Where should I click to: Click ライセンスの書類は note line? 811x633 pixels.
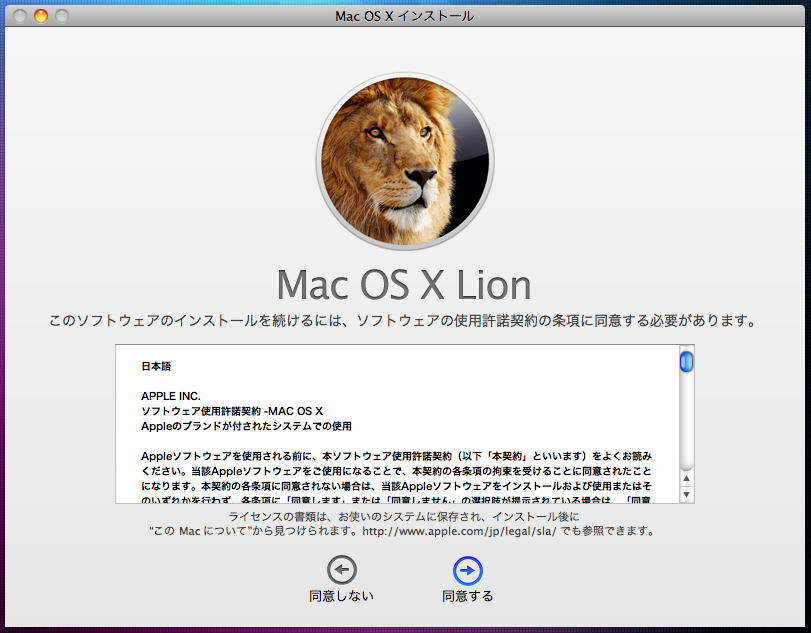(x=404, y=517)
